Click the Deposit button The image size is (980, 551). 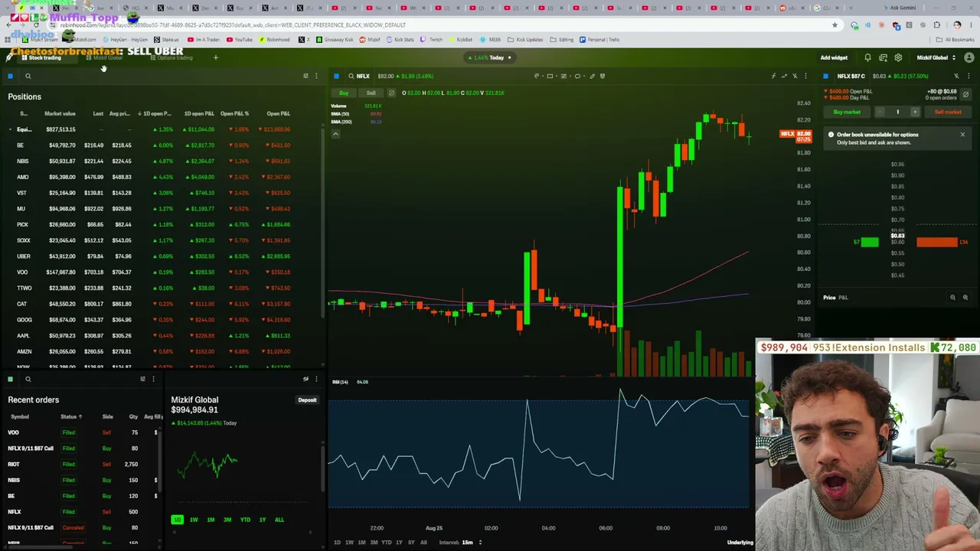(307, 400)
